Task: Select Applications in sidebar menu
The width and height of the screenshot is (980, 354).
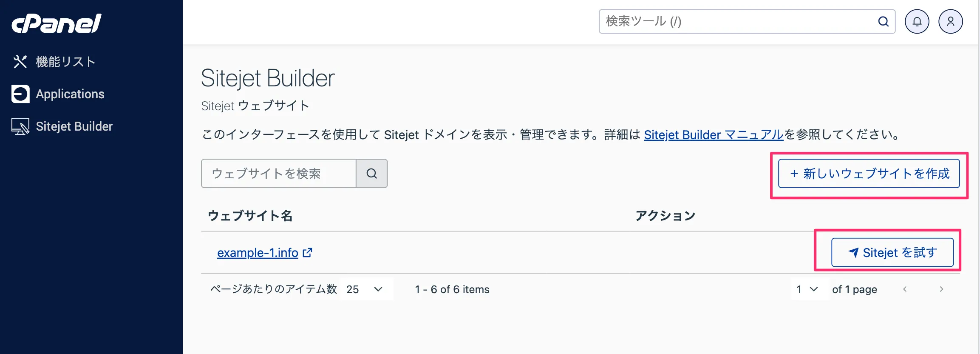Action: (x=70, y=94)
